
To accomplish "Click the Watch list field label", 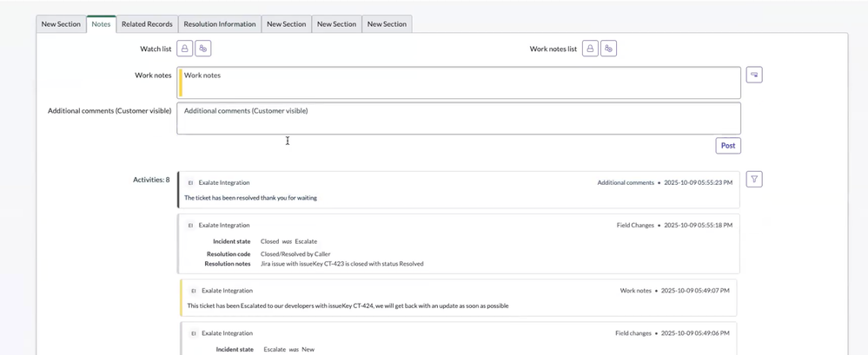I will (156, 49).
